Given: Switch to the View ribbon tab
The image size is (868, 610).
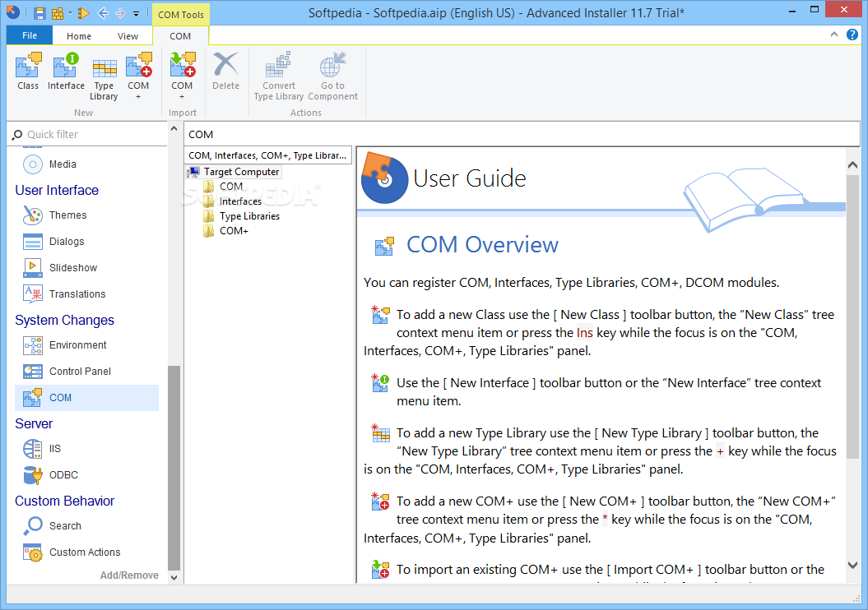Looking at the screenshot, I should 128,36.
